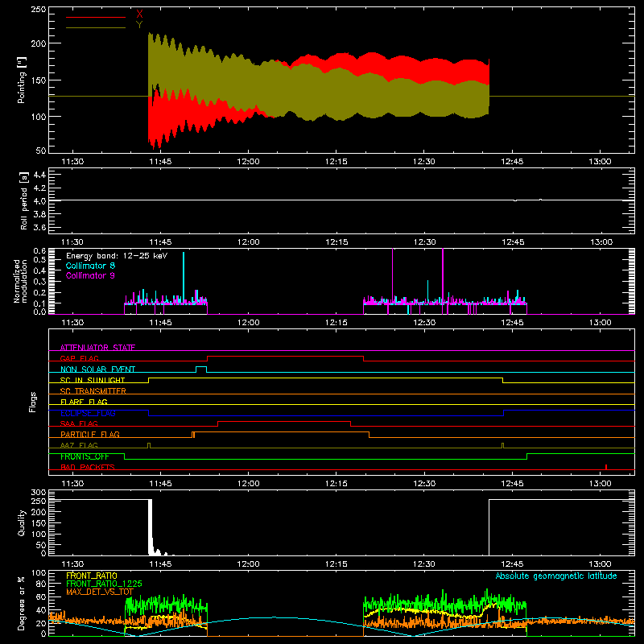The width and height of the screenshot is (644, 644).
Task: Click the GAP_FLAG label
Action: (79, 358)
